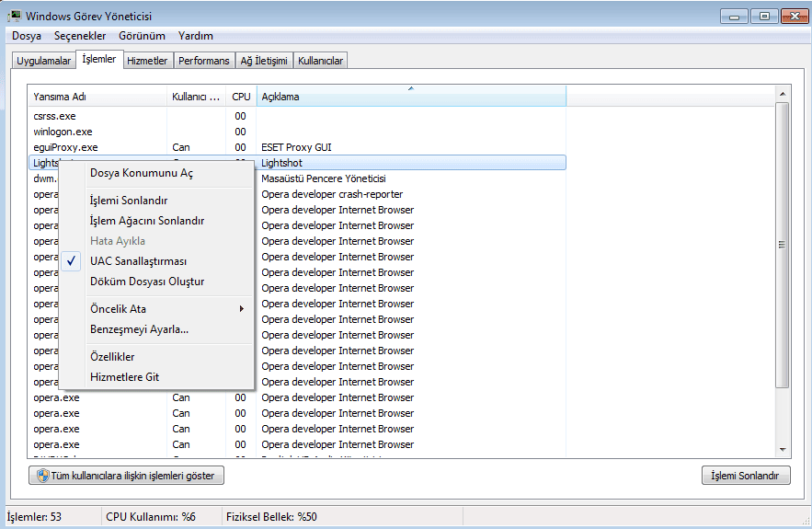Viewport: 812px width, 529px height.
Task: Open the Seçenekler menu
Action: tap(80, 36)
